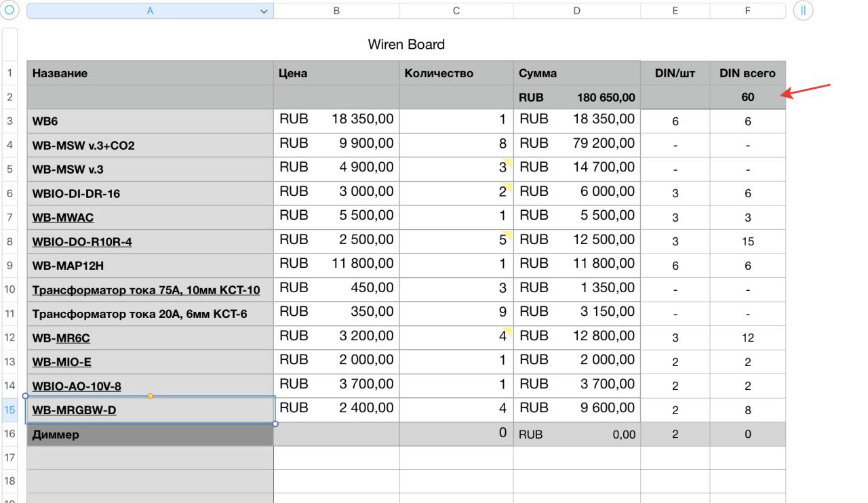Select the sum cell 9 600,00

coord(576,410)
